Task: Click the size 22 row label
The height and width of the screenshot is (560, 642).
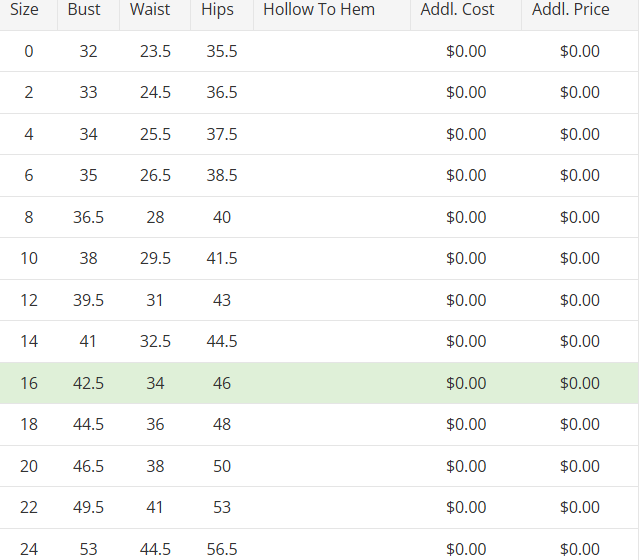Action: coord(29,507)
